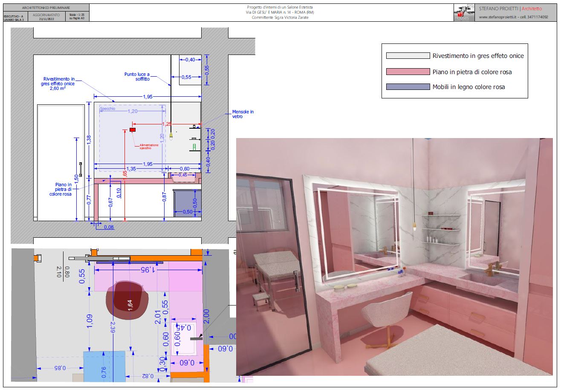561x392 pixels.
Task: Select the green object on glass shelf
Action: (194, 147)
